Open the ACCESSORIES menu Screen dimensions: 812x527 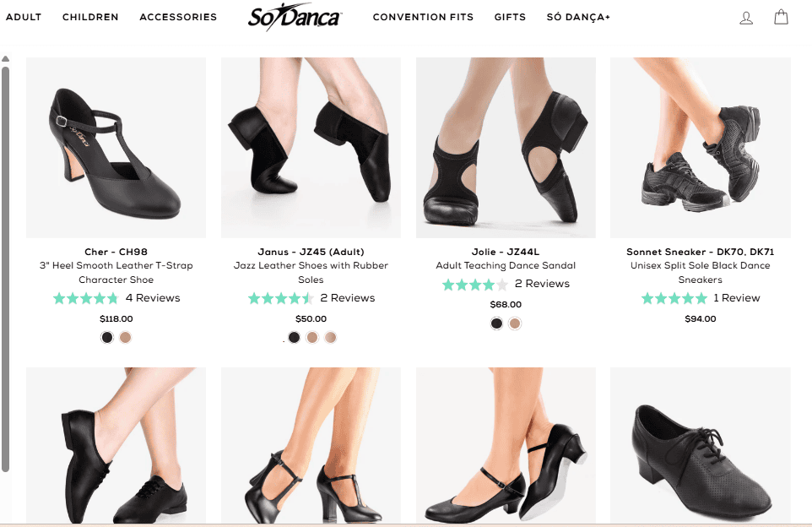178,16
